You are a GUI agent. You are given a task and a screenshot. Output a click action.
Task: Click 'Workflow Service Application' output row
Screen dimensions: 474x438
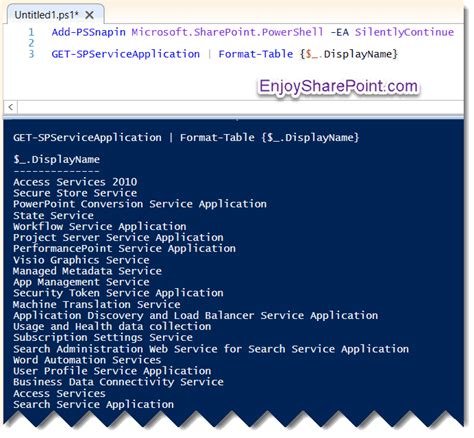[x=100, y=227]
